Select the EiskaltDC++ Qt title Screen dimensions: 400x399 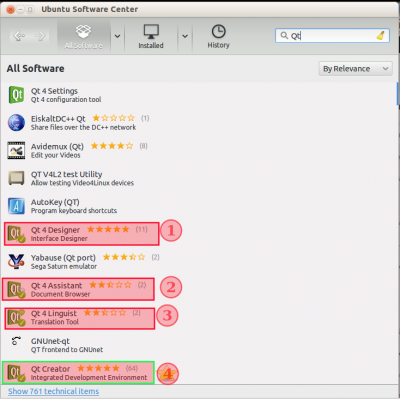[58, 119]
